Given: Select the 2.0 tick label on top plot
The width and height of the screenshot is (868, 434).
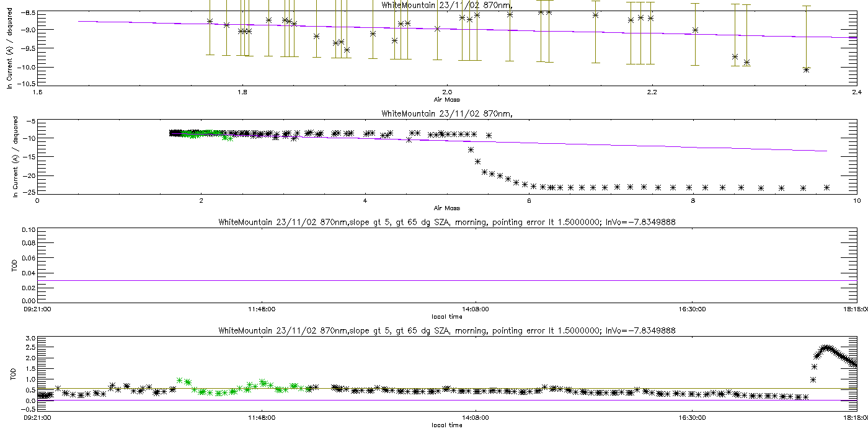Looking at the screenshot, I should (446, 92).
